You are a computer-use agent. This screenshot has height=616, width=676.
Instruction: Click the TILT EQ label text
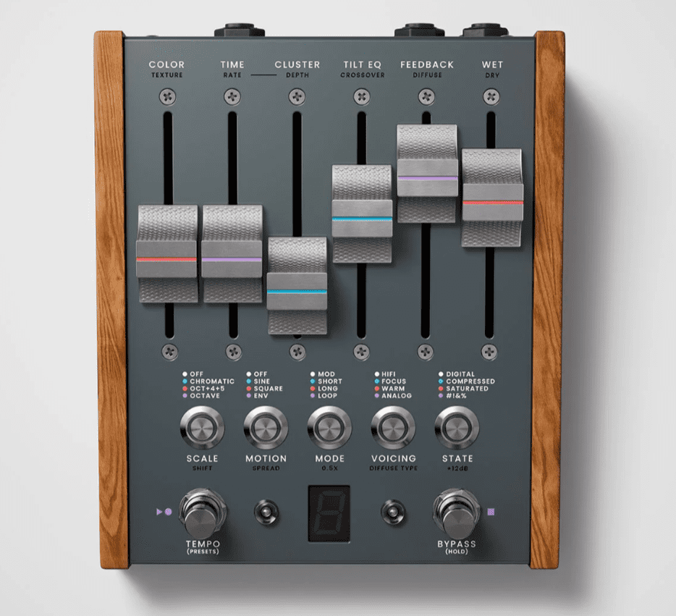point(363,64)
